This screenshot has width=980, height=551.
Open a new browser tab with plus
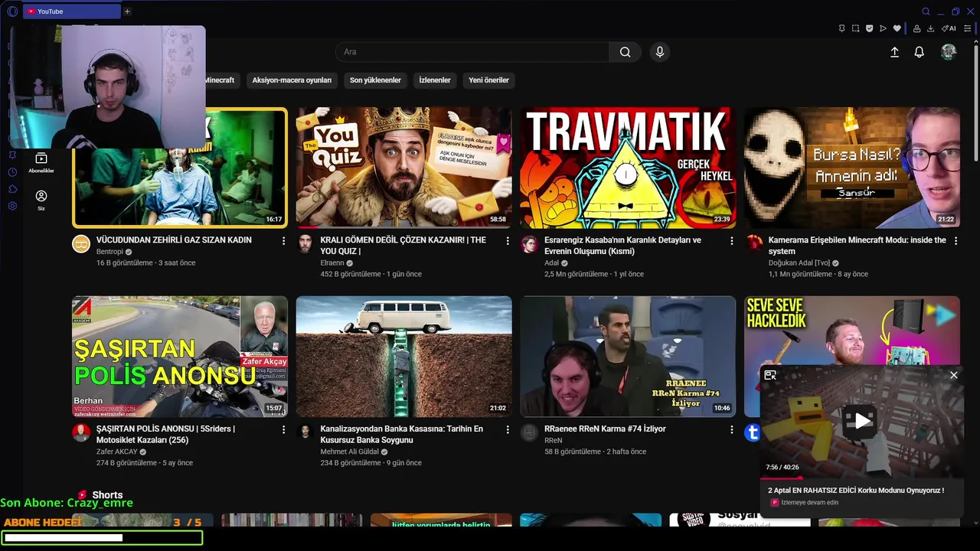[127, 11]
